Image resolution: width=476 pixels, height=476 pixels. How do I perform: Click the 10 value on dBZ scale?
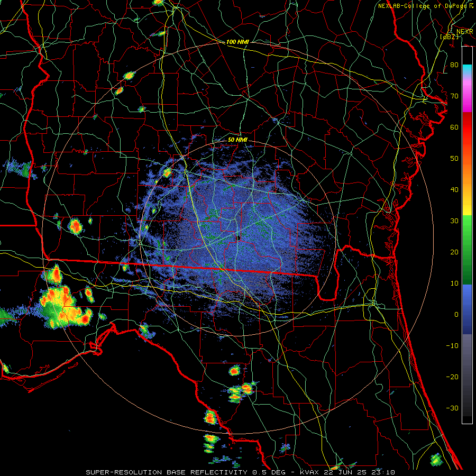(x=454, y=283)
